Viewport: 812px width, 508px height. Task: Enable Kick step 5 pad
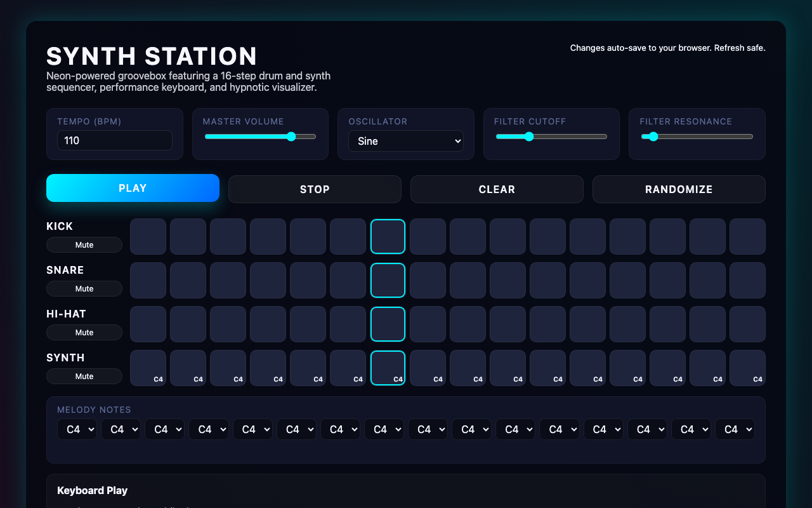(308, 236)
